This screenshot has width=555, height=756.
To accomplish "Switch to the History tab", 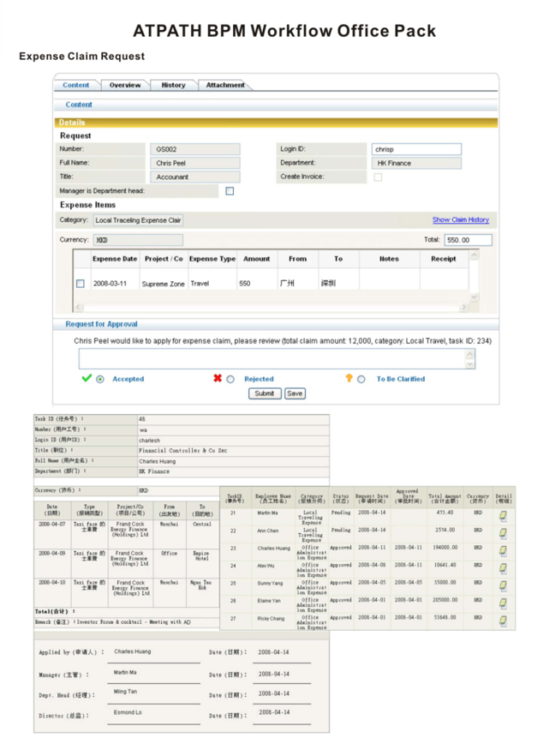I will 173,85.
